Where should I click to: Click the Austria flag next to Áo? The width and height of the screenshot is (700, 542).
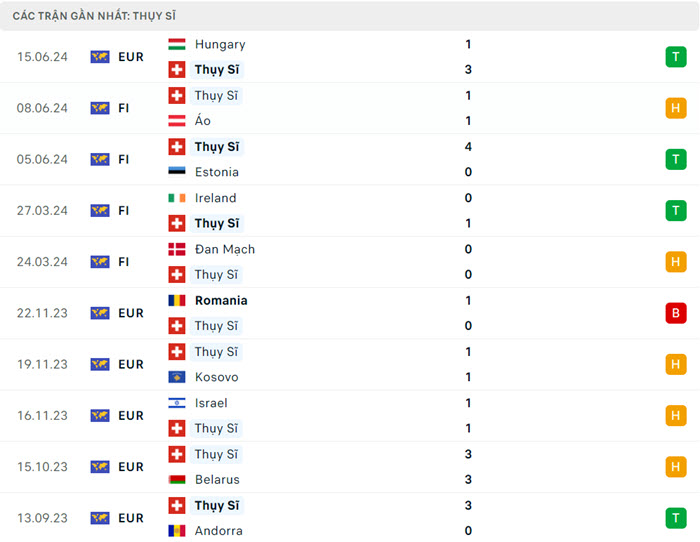[177, 121]
